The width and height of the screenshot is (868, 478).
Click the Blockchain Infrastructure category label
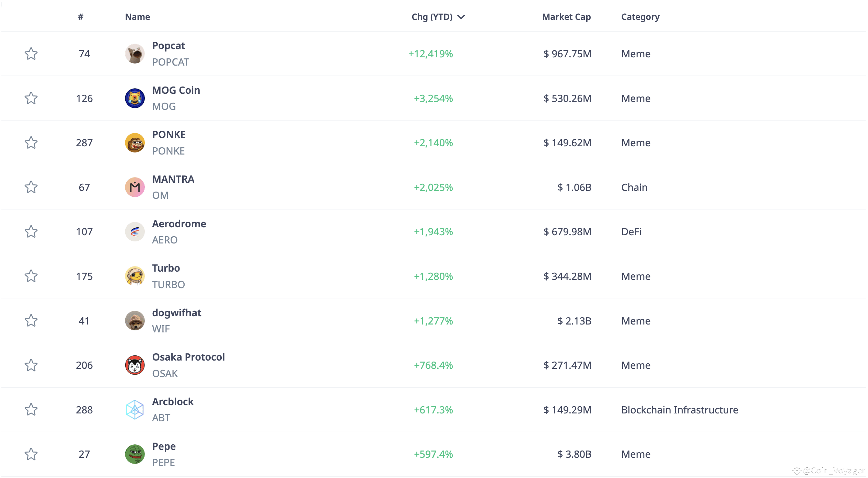tap(680, 410)
